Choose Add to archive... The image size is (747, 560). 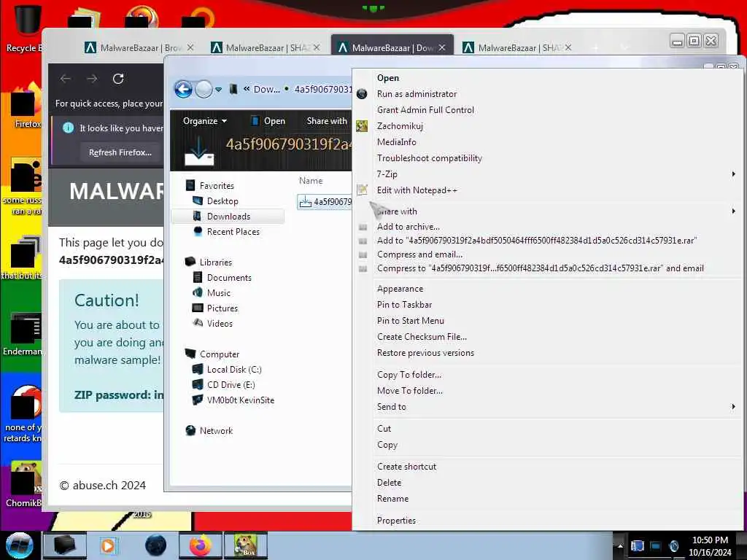coord(409,227)
